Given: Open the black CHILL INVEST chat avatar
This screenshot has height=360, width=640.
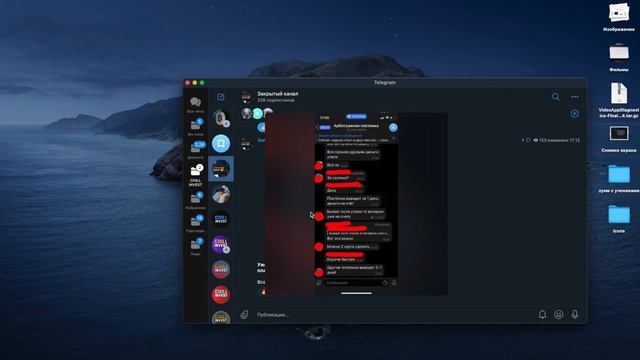Looking at the screenshot, I should coord(221,219).
